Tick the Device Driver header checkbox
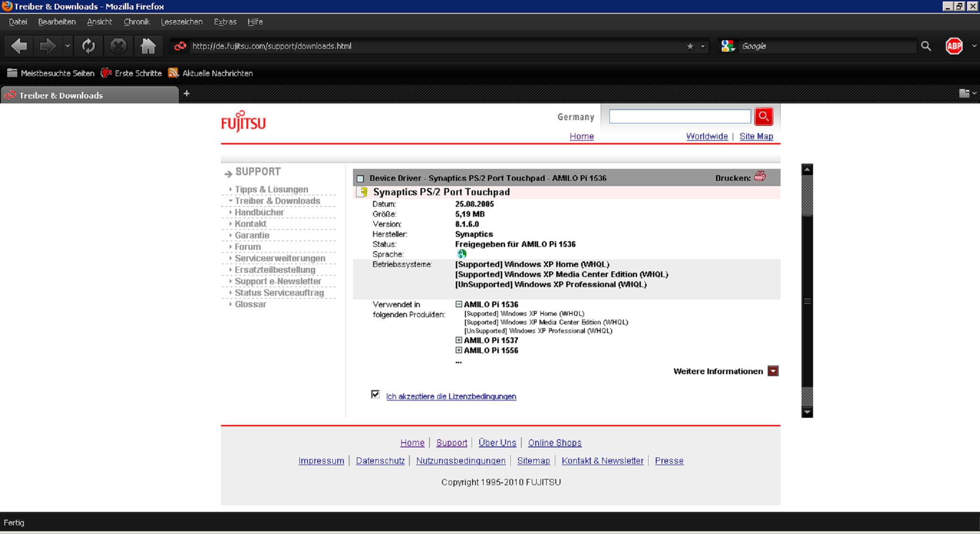This screenshot has width=980, height=534. point(361,178)
